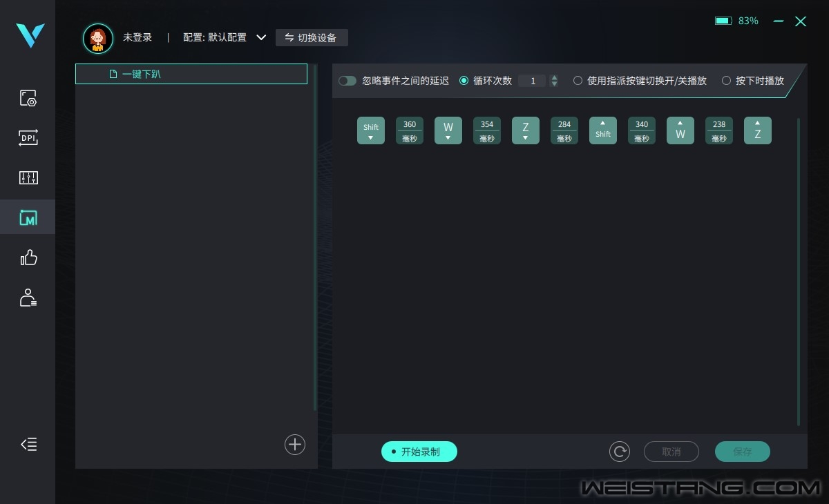Image resolution: width=829 pixels, height=504 pixels.
Task: Click the 切换设备 switch device button
Action: (312, 38)
